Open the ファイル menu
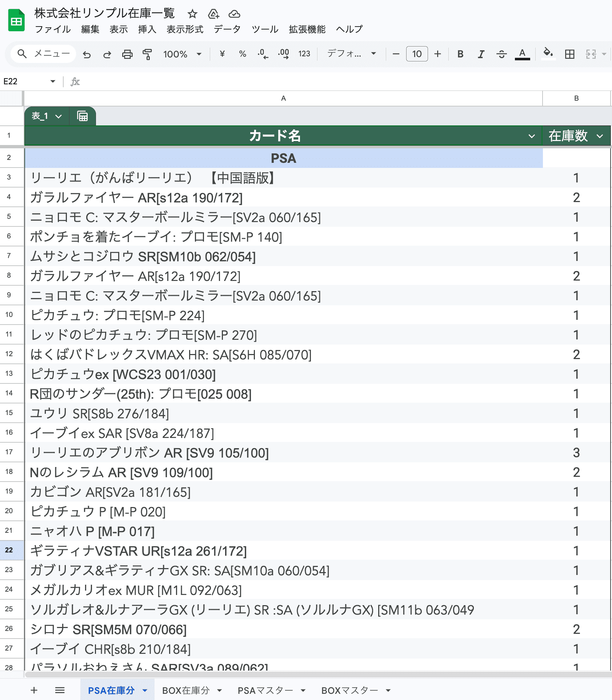 pyautogui.click(x=53, y=29)
